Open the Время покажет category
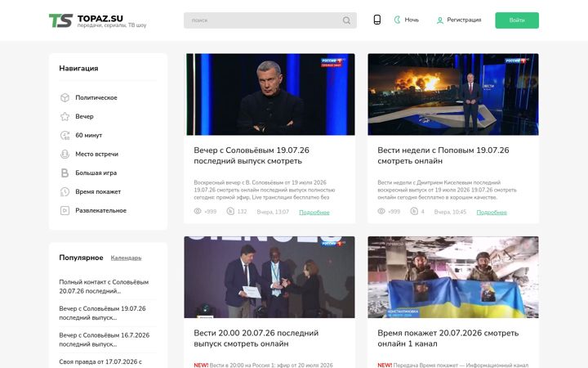Image resolution: width=588 pixels, height=368 pixels. [x=98, y=191]
